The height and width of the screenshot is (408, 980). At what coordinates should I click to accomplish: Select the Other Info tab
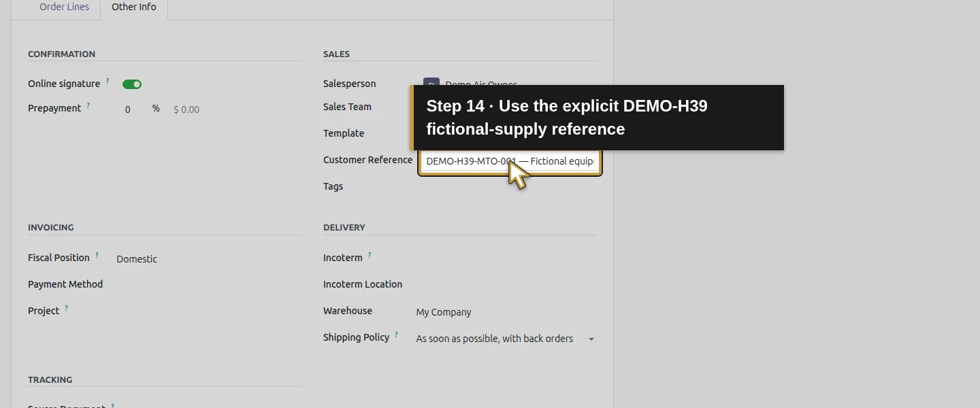point(134,7)
